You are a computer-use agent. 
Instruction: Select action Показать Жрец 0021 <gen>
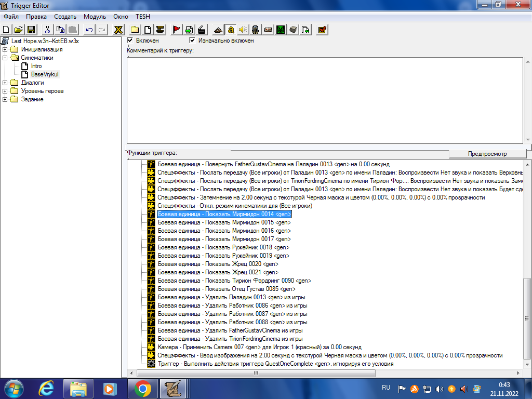[x=218, y=272]
